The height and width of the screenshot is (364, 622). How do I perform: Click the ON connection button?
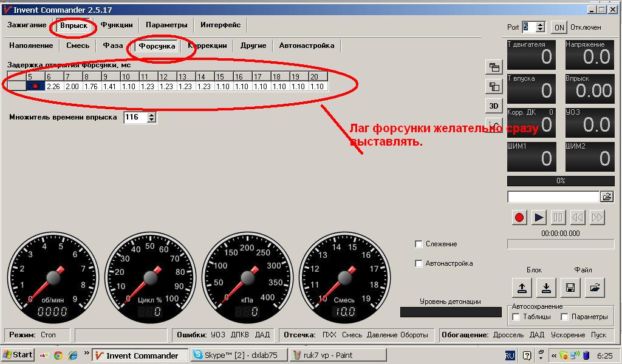click(559, 27)
